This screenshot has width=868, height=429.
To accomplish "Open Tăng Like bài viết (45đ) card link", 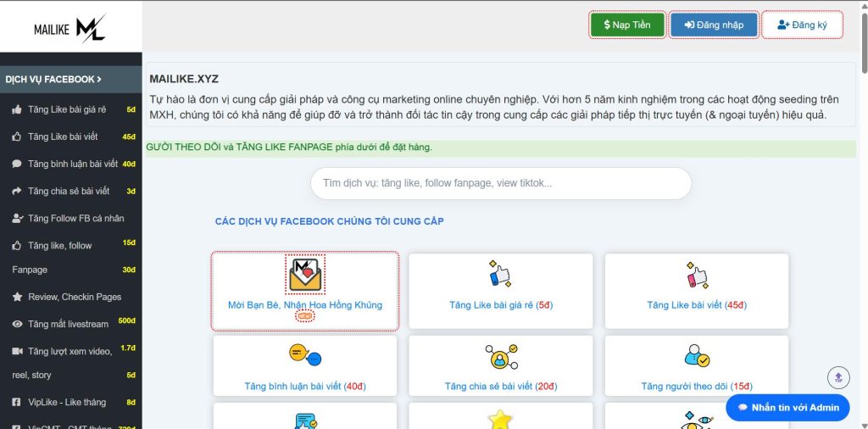I will point(697,305).
